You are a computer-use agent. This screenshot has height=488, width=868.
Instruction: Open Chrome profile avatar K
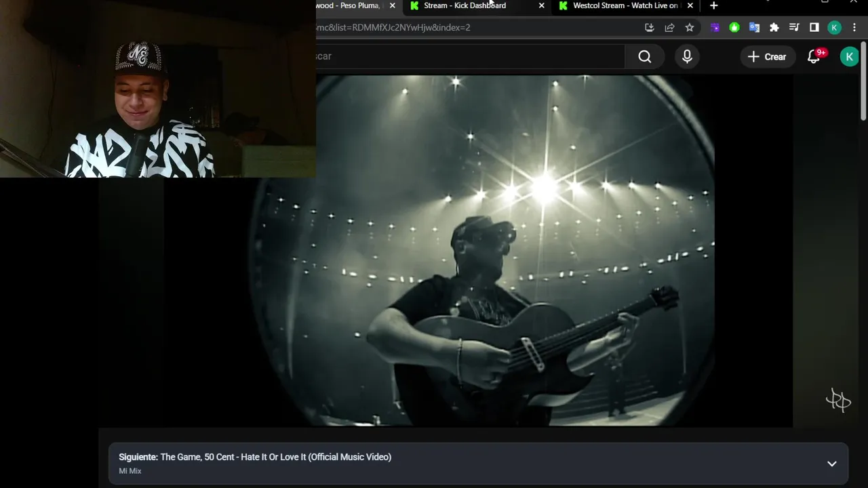(x=835, y=27)
